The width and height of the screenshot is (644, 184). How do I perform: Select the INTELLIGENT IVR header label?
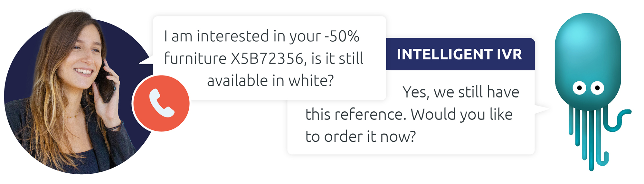tap(459, 54)
